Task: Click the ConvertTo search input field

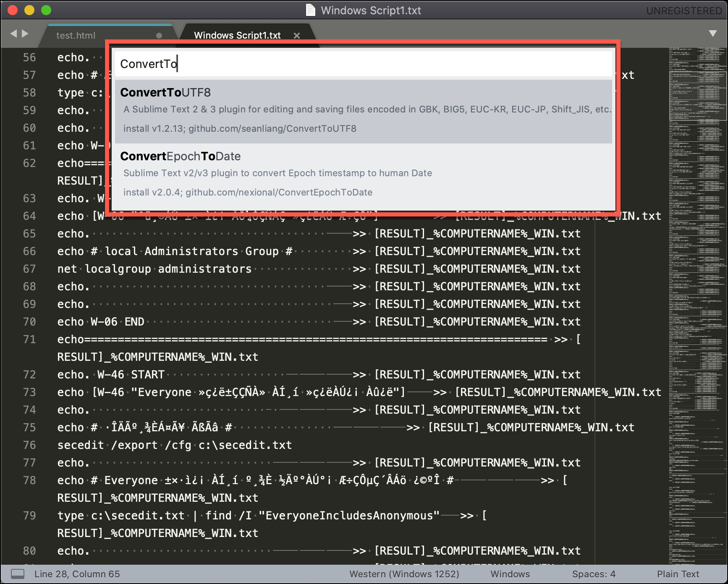Action: (x=364, y=64)
